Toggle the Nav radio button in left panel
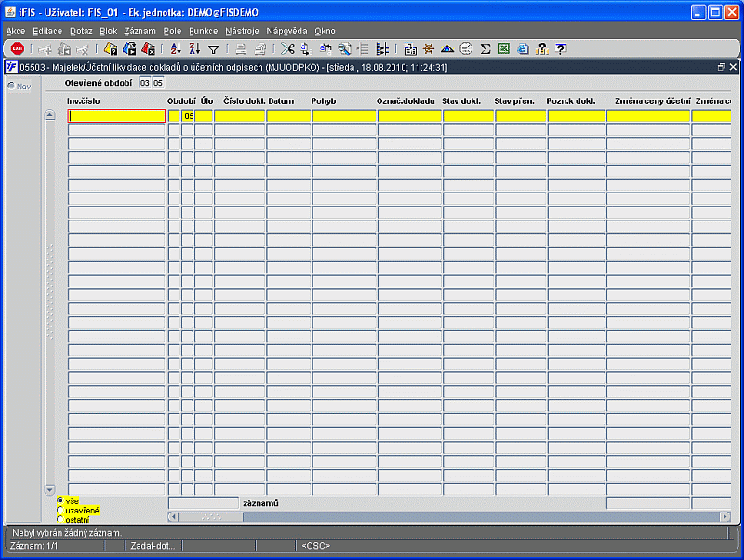 (11, 86)
